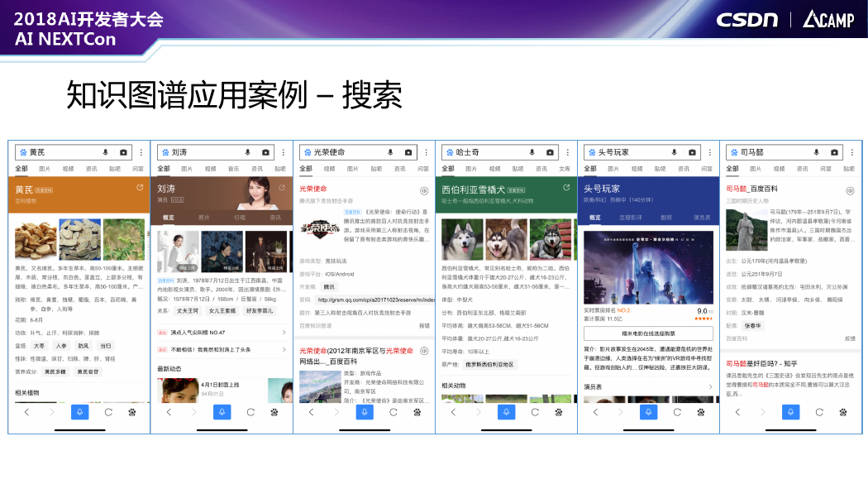Tap the share icon on the orange 黄芪 card
The width and height of the screenshot is (868, 489).
(x=140, y=188)
